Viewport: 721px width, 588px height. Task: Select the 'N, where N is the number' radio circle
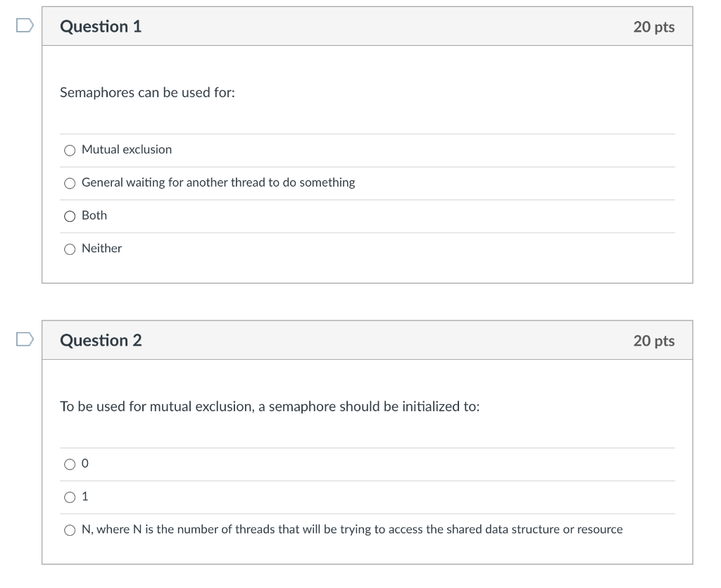(70, 530)
